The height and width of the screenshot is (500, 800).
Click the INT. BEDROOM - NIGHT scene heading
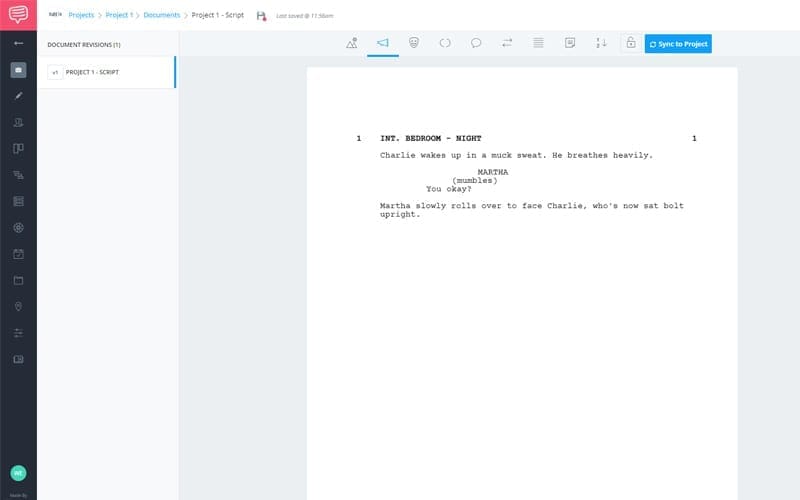coord(431,138)
